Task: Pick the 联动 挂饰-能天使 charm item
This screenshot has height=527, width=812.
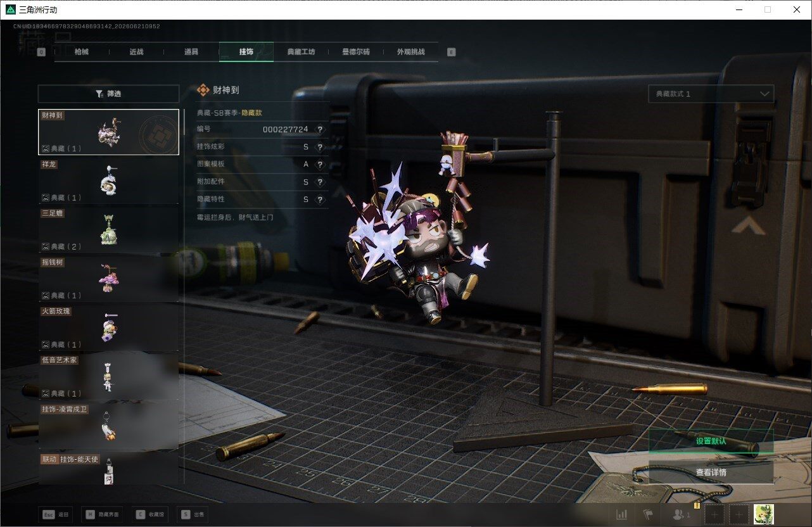Action: (x=108, y=469)
